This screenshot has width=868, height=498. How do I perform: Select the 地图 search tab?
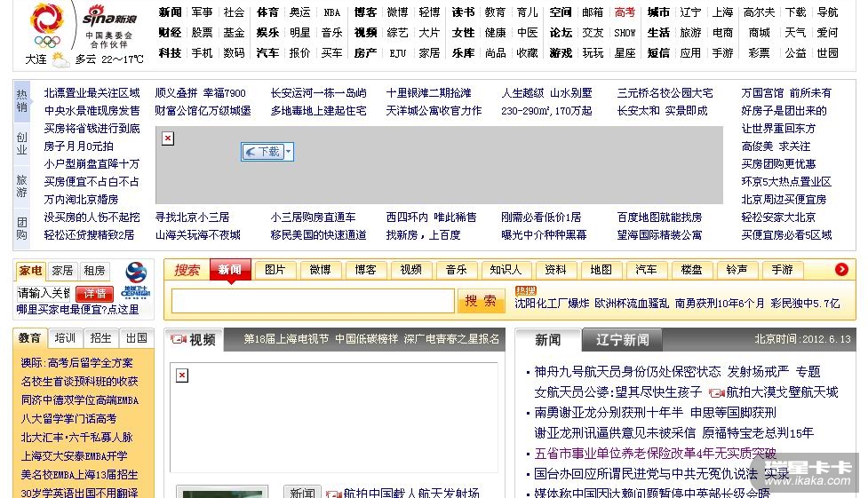point(601,270)
